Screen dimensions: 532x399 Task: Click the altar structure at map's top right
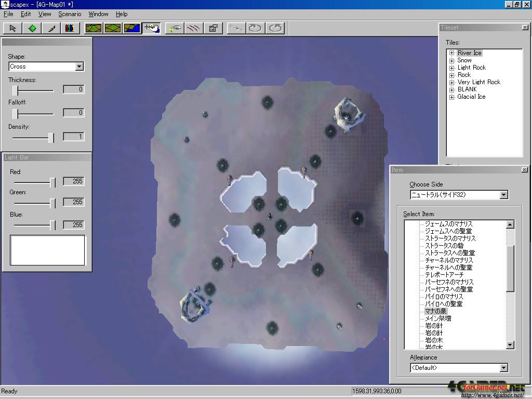click(350, 115)
